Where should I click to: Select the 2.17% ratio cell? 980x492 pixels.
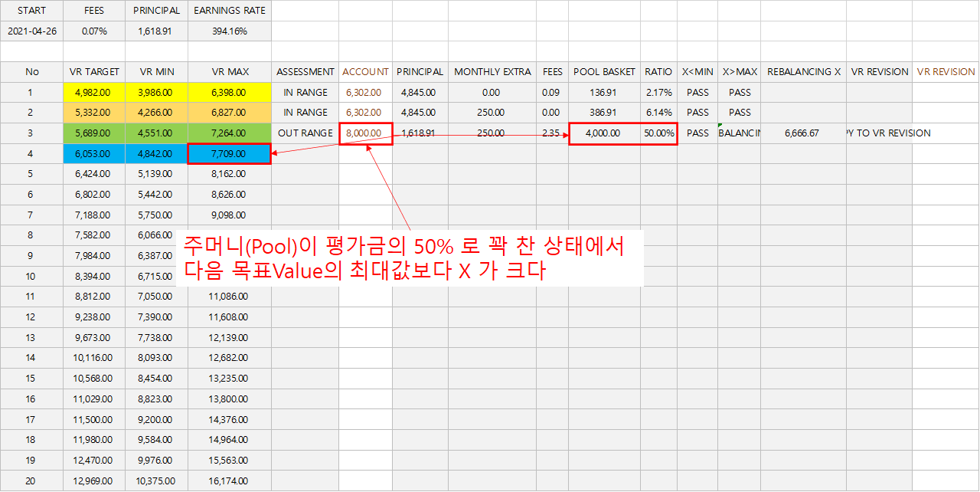[x=658, y=93]
